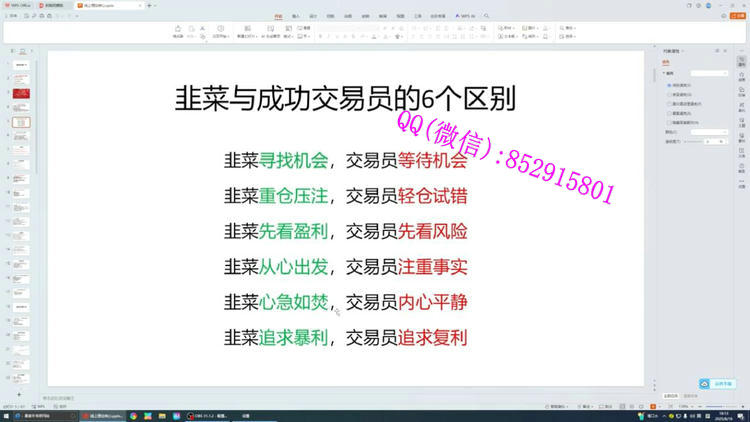
Task: Toggle the hide background graphics (隐藏背景图形) checkbox
Action: [669, 122]
